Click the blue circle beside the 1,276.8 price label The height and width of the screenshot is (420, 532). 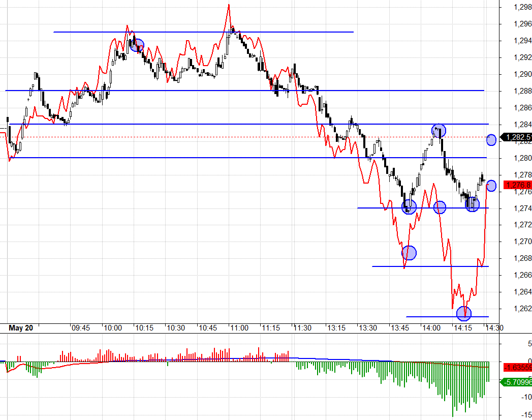click(x=491, y=186)
